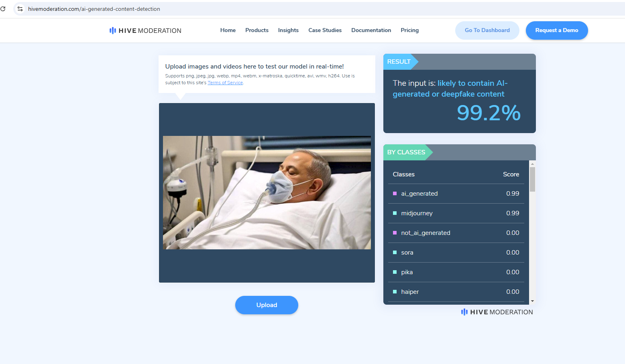The width and height of the screenshot is (625, 364).
Task: Go to the Insights page
Action: pos(288,30)
